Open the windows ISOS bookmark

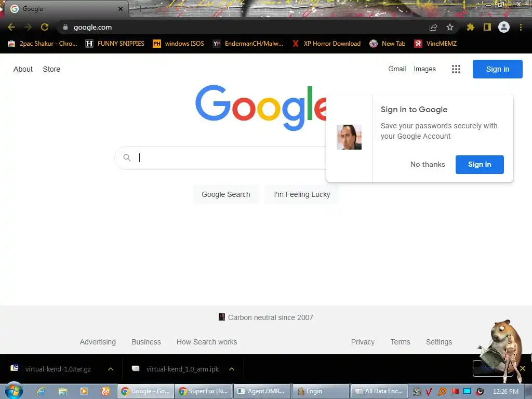click(x=179, y=44)
